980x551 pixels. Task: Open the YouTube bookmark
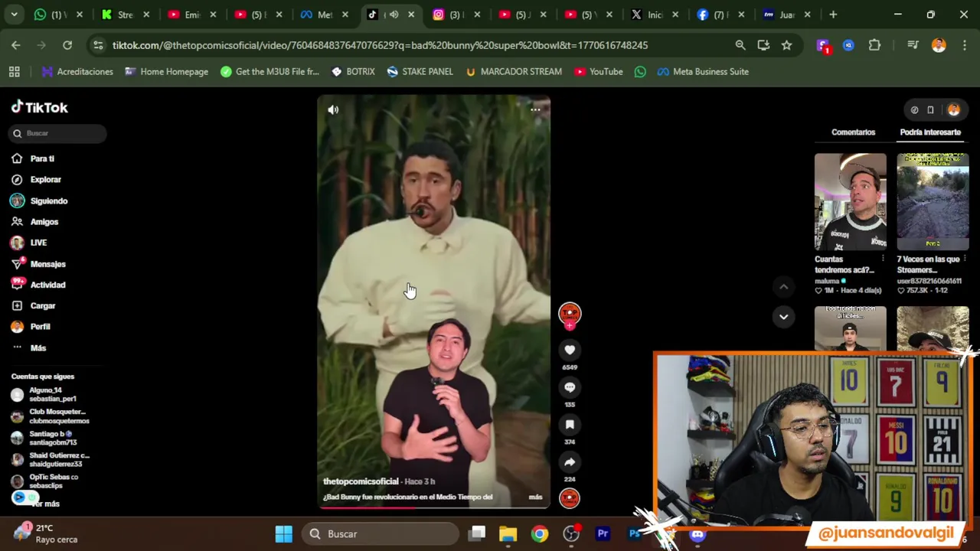(x=599, y=72)
